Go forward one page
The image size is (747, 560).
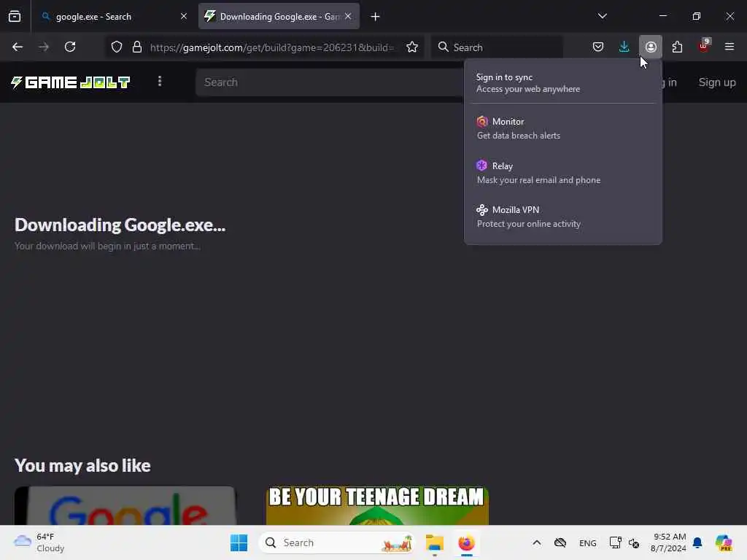tap(44, 47)
